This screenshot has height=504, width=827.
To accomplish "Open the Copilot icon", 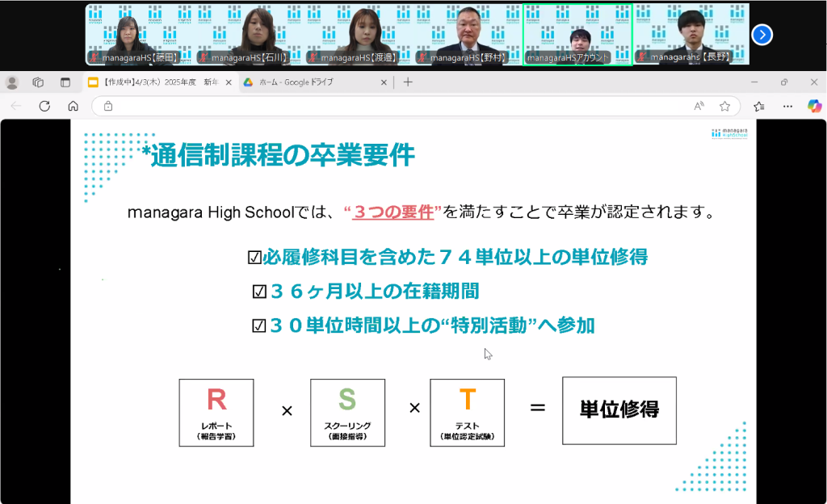I will [x=814, y=106].
